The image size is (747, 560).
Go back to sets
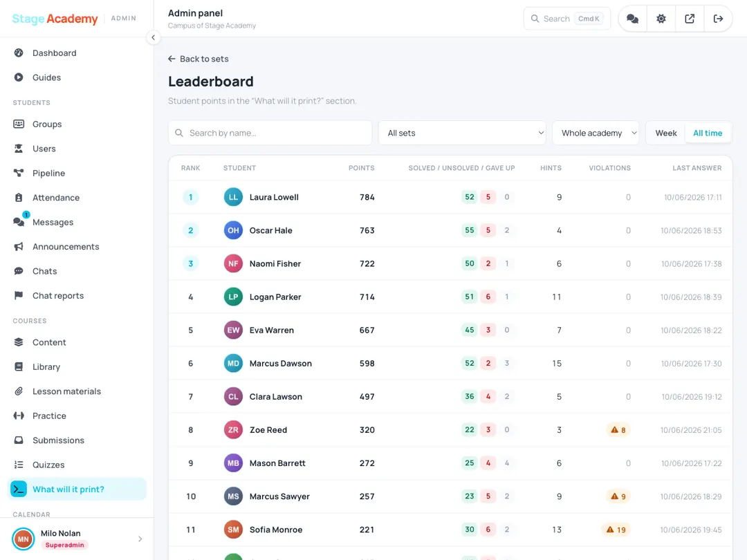[x=199, y=59]
